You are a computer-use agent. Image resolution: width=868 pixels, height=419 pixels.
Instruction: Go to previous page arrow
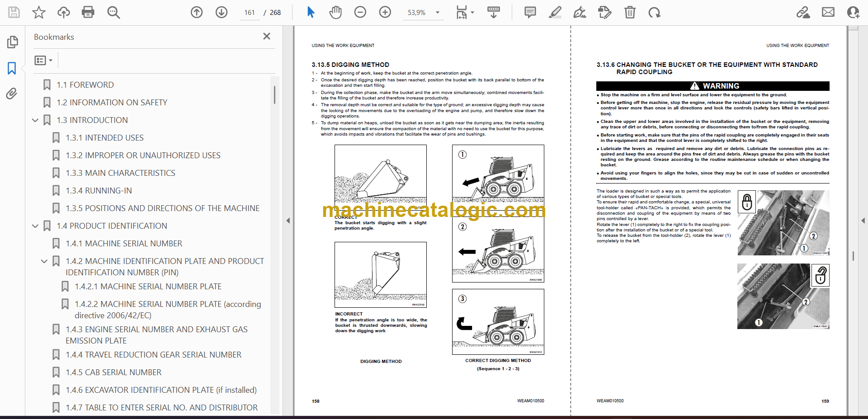(197, 12)
